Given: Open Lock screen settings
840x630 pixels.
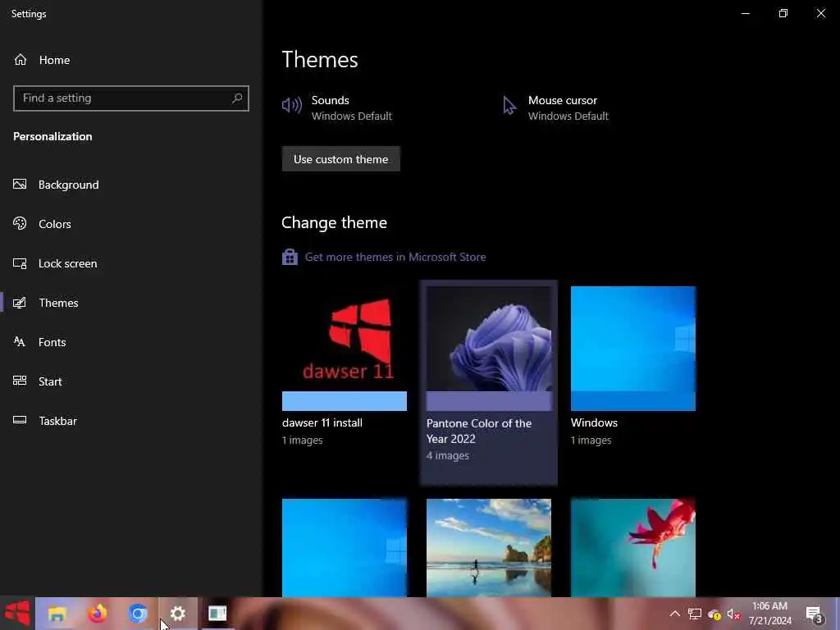Looking at the screenshot, I should [x=67, y=263].
